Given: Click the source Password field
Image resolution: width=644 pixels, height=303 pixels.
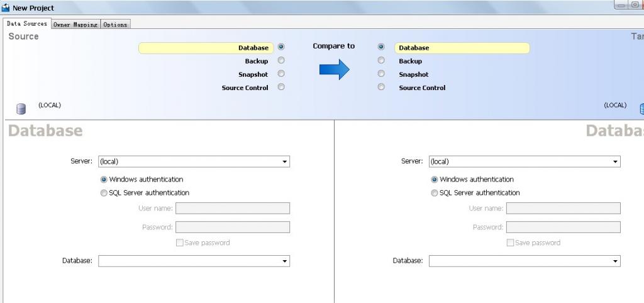Looking at the screenshot, I should pos(233,227).
